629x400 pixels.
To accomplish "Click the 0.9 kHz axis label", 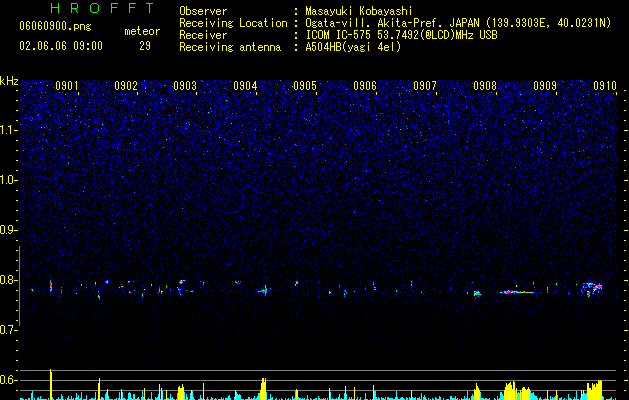I will (9, 230).
